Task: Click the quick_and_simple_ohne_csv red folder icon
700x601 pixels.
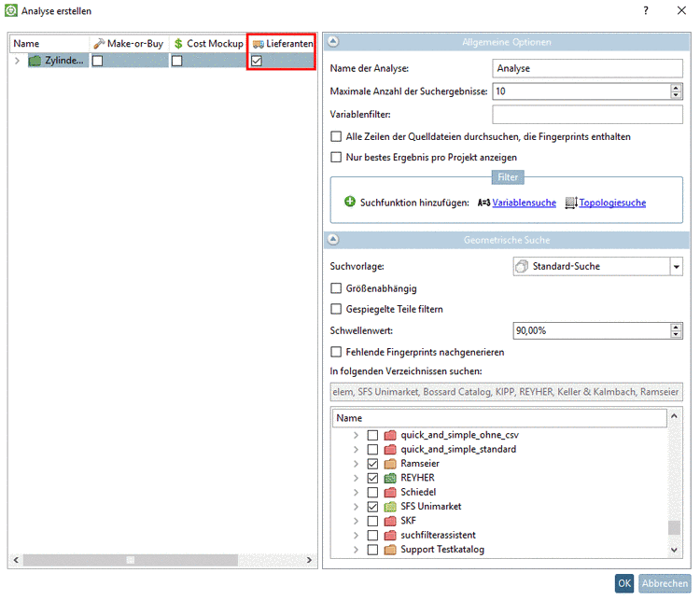Action: tap(390, 435)
